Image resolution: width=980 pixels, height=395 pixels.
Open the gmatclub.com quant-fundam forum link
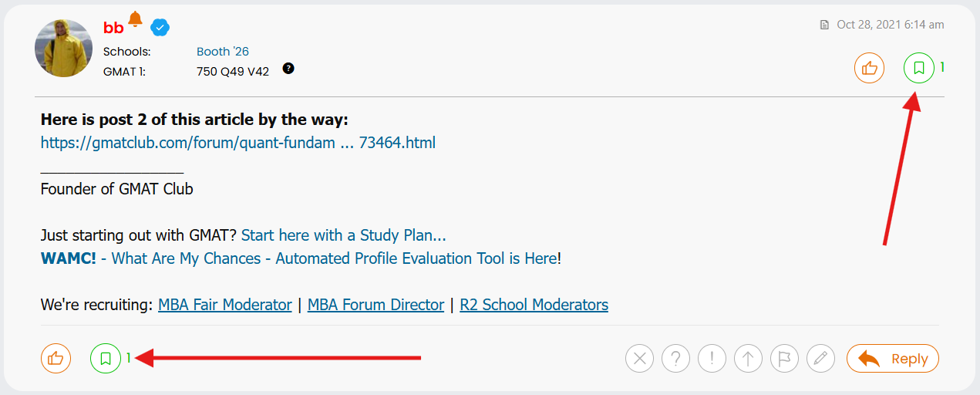[x=237, y=143]
